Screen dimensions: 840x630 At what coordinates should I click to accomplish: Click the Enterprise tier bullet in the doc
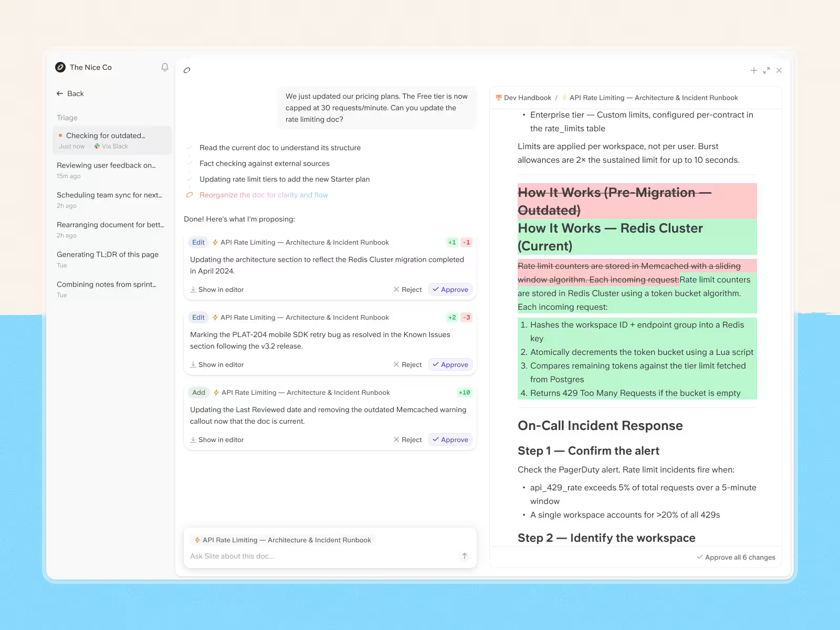coord(642,121)
